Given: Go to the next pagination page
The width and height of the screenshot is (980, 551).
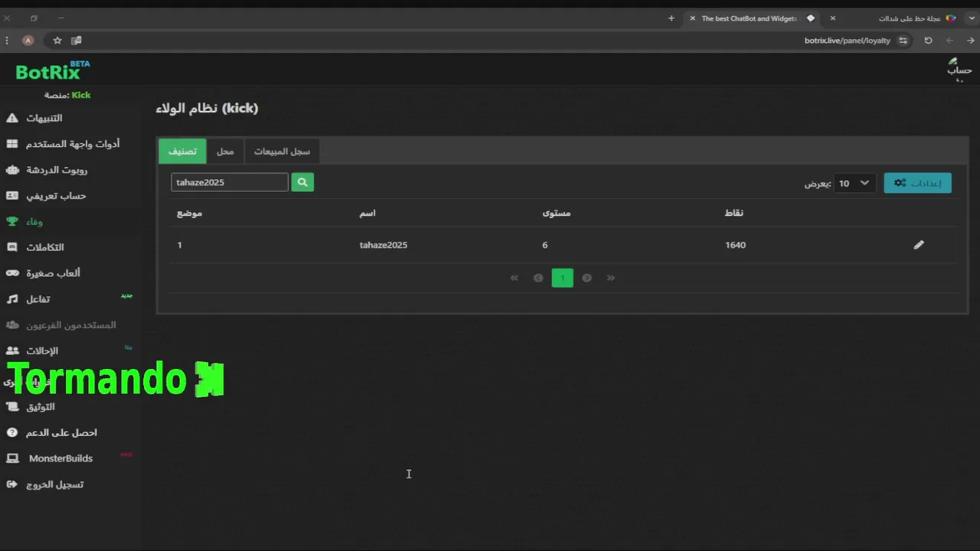Looking at the screenshot, I should pyautogui.click(x=586, y=278).
